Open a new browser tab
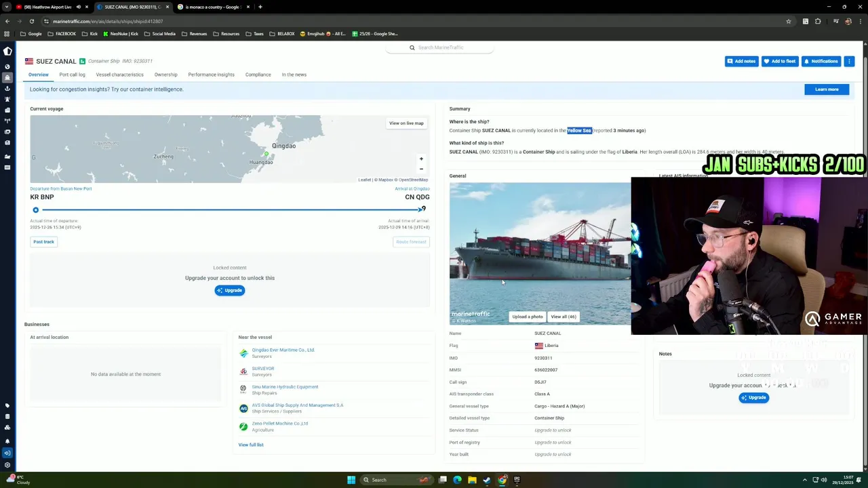This screenshot has width=868, height=488. tap(260, 7)
